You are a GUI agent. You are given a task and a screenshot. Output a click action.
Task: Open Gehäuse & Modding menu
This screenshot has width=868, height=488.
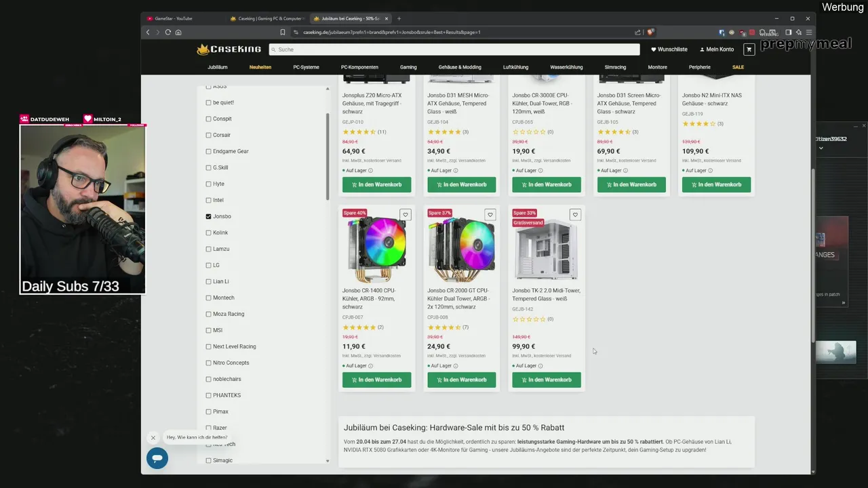pyautogui.click(x=460, y=67)
